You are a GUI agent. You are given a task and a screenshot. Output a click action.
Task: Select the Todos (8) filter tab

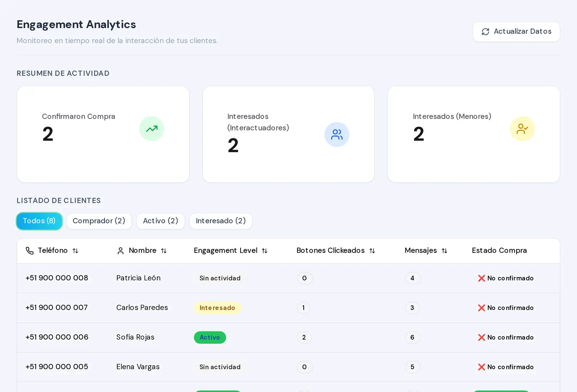39,221
